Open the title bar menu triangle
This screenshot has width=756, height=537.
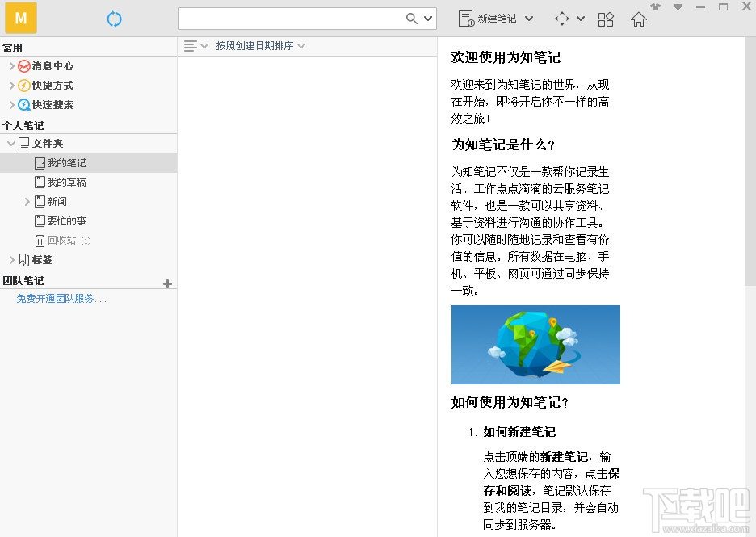678,7
